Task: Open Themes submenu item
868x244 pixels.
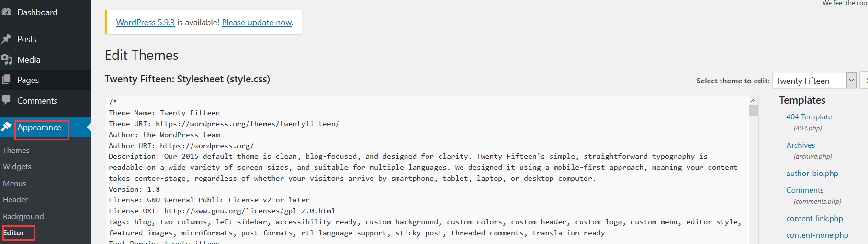Action: tap(16, 150)
